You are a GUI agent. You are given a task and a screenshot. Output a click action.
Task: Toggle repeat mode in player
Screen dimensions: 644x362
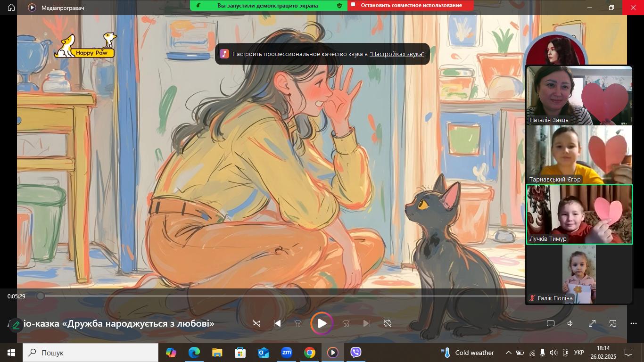click(x=388, y=323)
